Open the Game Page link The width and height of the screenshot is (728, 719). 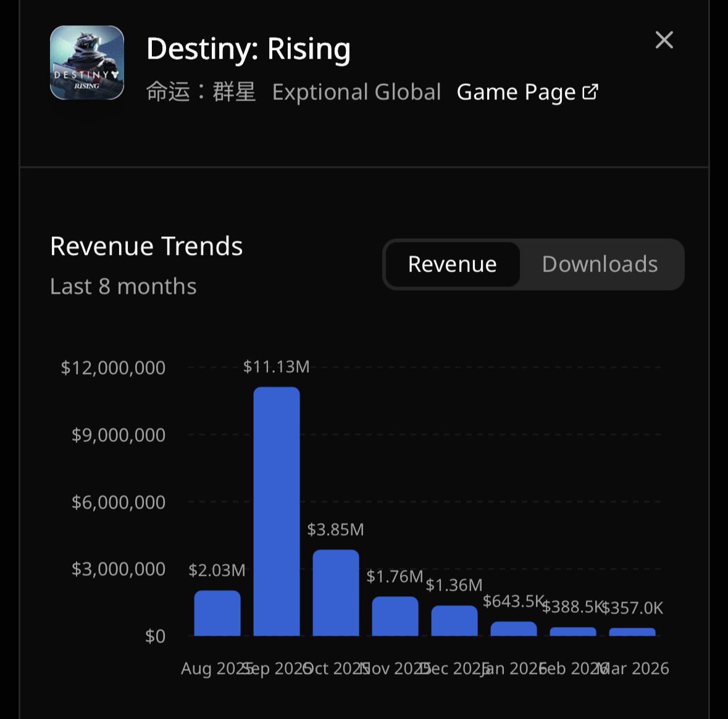click(x=527, y=92)
